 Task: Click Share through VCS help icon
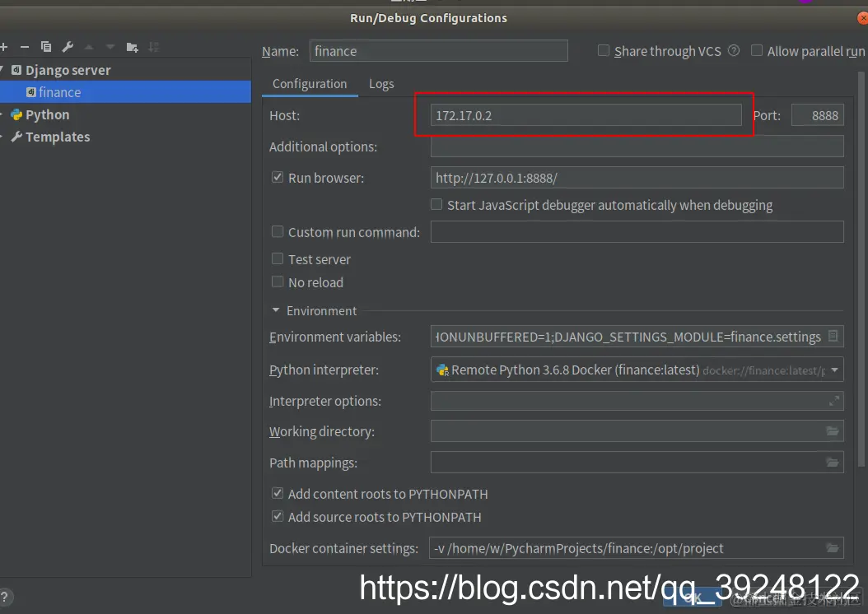734,51
